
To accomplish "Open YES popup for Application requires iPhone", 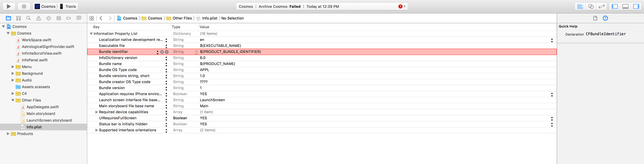I will 552,95.
